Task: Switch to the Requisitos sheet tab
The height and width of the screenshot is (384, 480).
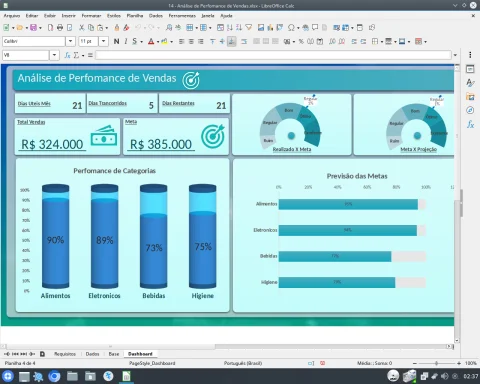Action: click(x=65, y=354)
